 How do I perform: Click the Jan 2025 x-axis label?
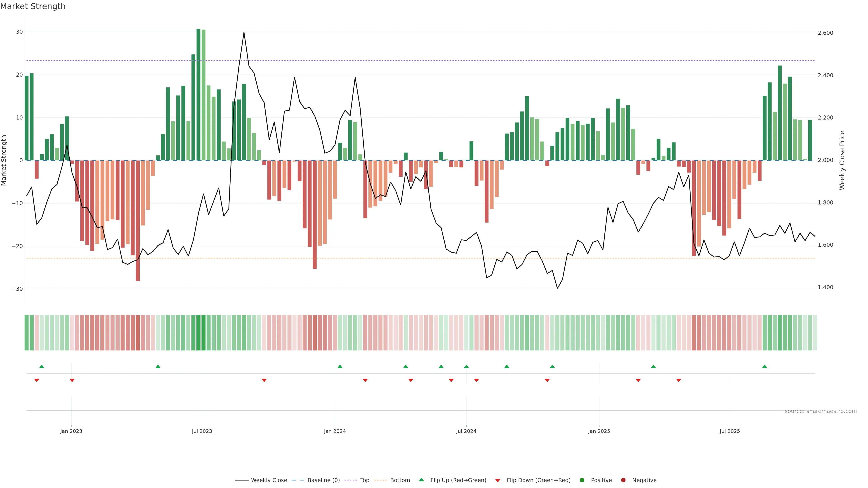pyautogui.click(x=599, y=431)
